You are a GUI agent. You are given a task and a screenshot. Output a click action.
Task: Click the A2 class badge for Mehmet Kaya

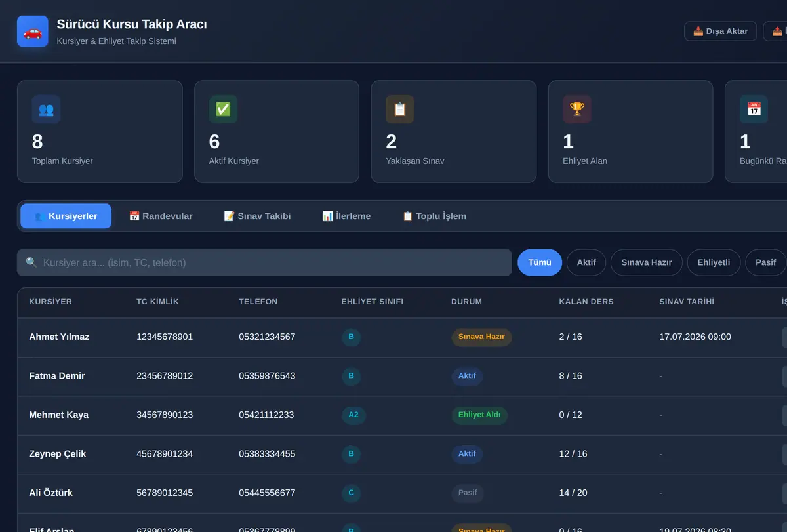(353, 415)
